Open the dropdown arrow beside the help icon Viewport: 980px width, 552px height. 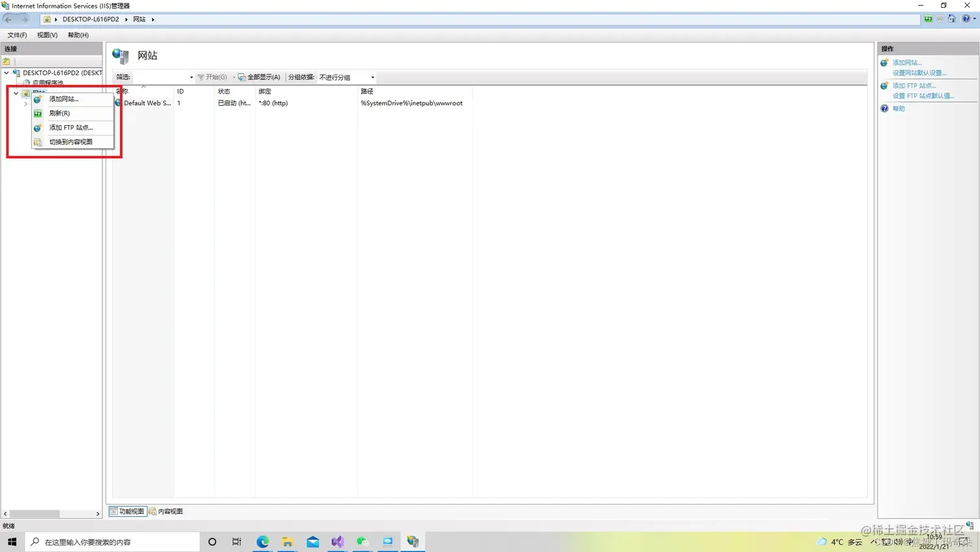(x=975, y=19)
